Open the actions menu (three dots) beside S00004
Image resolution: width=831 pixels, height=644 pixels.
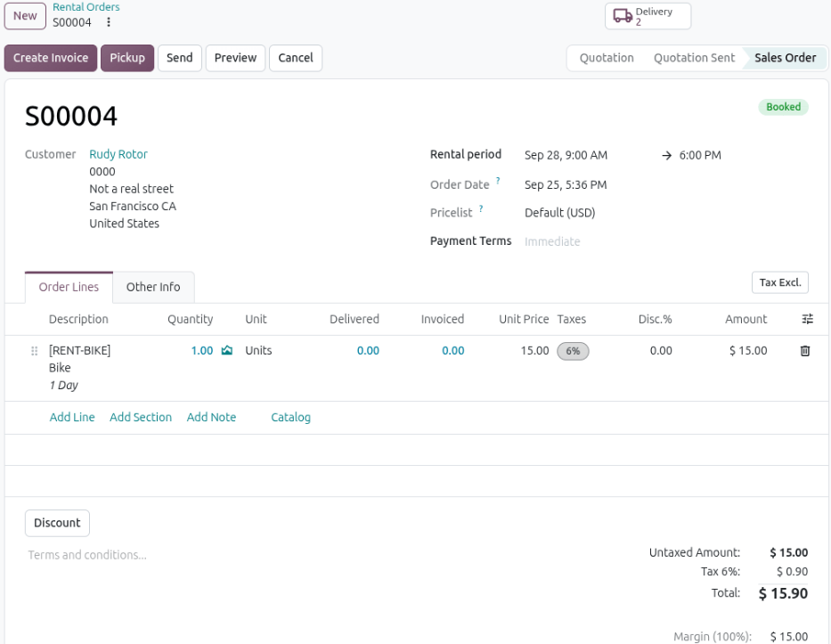click(x=108, y=22)
